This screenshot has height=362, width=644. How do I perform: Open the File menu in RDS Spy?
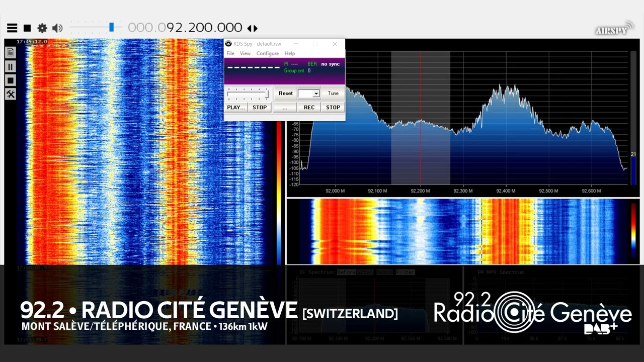(230, 53)
